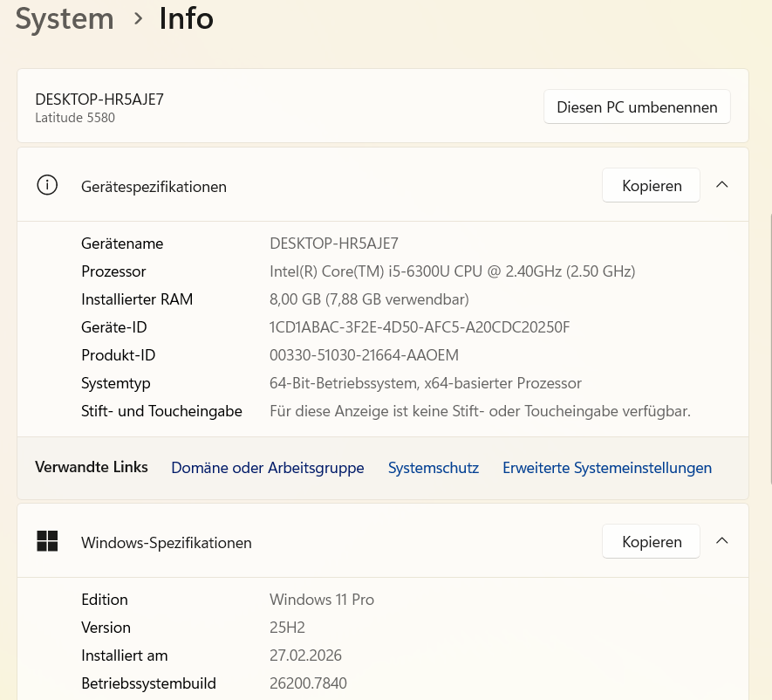Click the info icon beside Gerätespezifikationen
The width and height of the screenshot is (772, 700).
47,185
